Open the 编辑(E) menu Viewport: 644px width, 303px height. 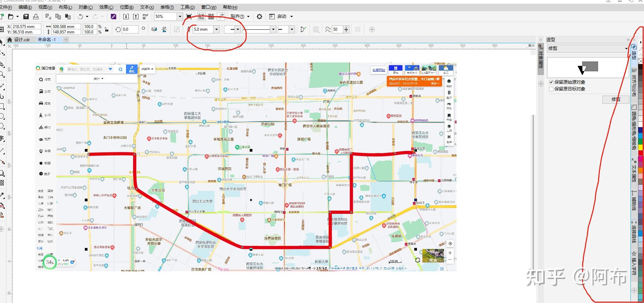pos(25,7)
